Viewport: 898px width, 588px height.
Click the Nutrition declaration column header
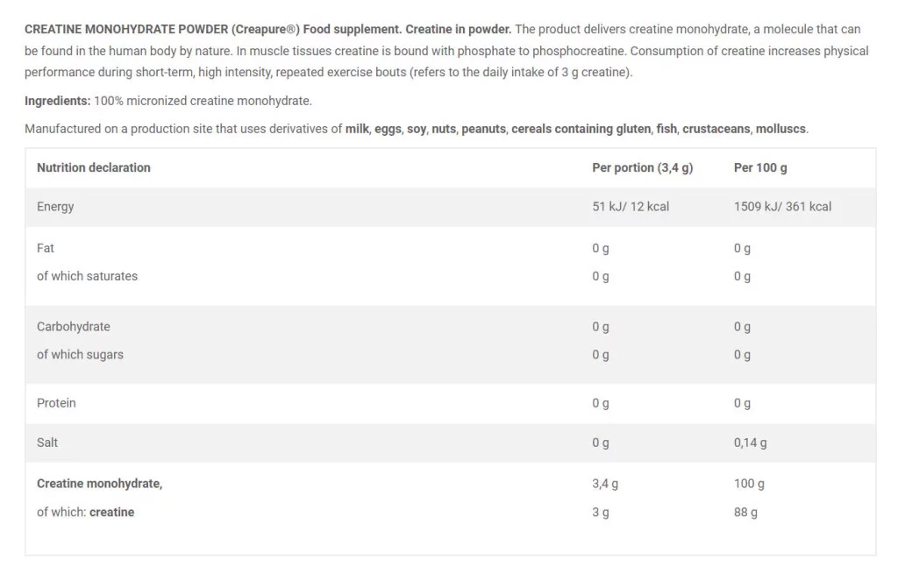[x=94, y=167]
